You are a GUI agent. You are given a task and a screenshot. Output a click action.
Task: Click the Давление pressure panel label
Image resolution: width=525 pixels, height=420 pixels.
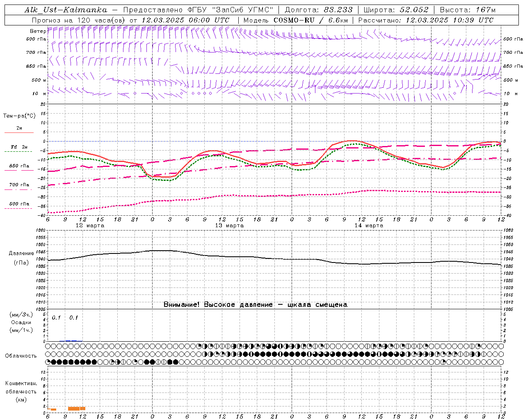pyautogui.click(x=21, y=253)
